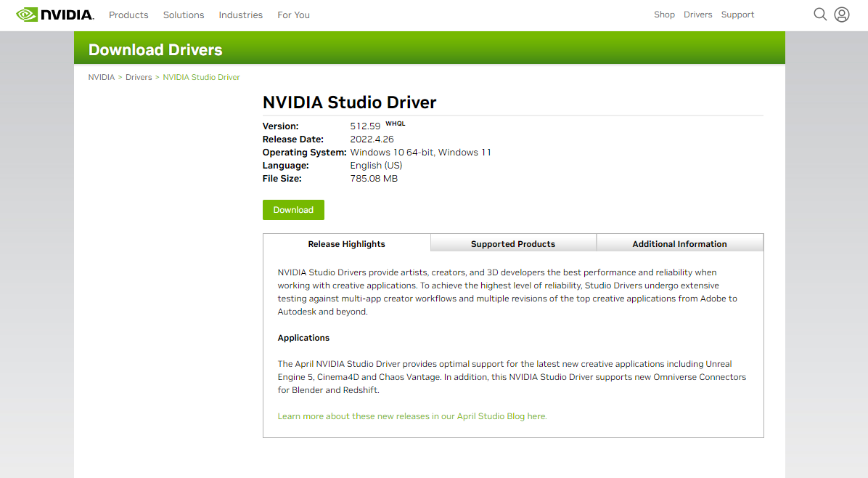Click the green Download button

(x=293, y=210)
